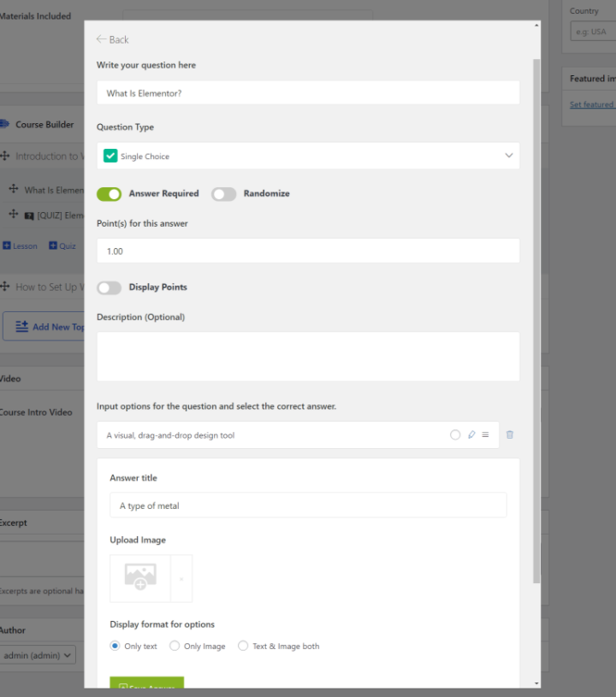616x697 pixels.
Task: Click the Set featured image link
Action: [592, 104]
